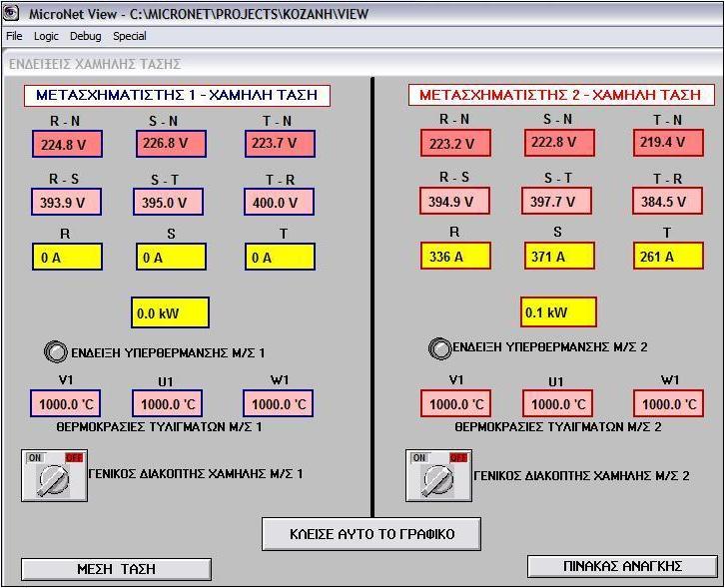Click the ΕΝΔΕΙΞΕΙΣ ΧΑΜΗΛΗΣ ΤΑΣΗΣ page title
Screen dimensions: 725x588
click(x=95, y=64)
